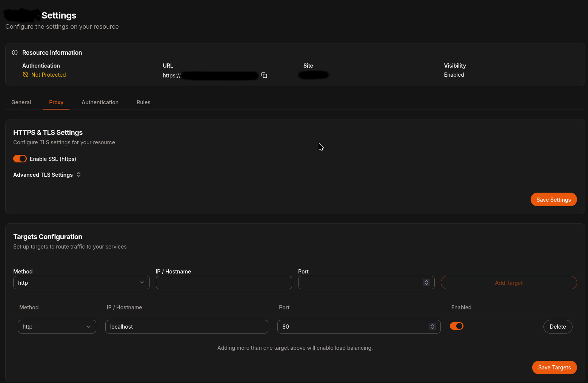This screenshot has height=383, width=588.
Task: Select the Proxy tab
Action: [x=56, y=102]
